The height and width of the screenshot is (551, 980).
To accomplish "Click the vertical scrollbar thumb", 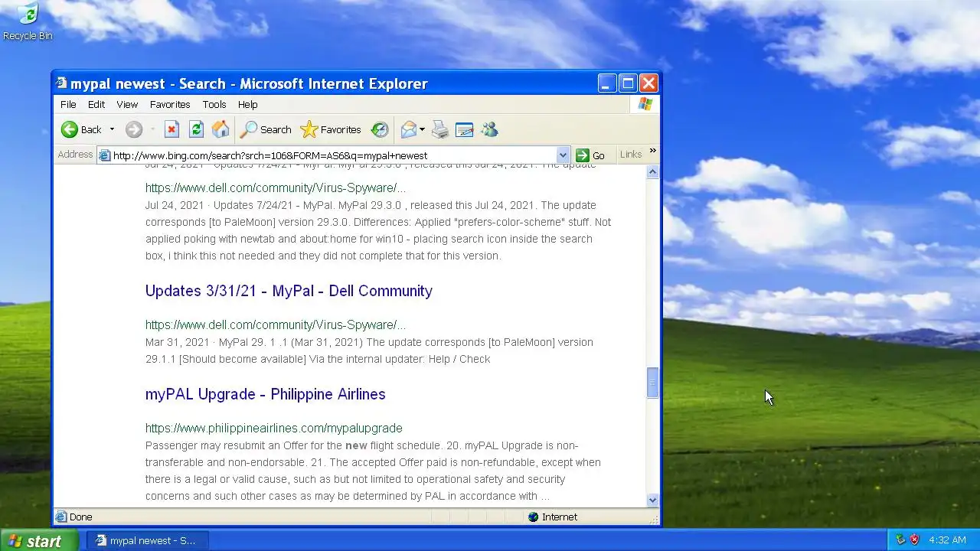I will click(652, 383).
